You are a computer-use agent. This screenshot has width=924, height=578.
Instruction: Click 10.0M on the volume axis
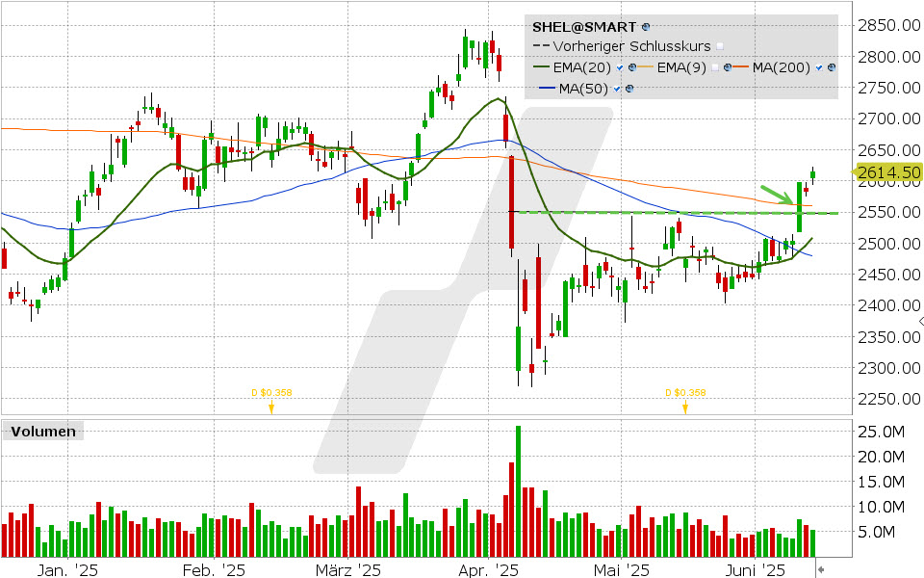pyautogui.click(x=881, y=507)
